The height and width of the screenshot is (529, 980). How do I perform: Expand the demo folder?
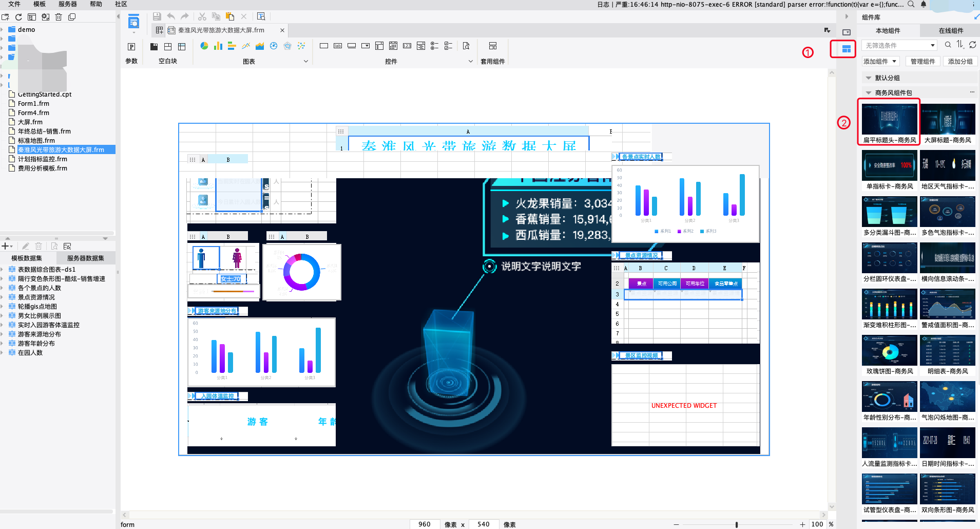pyautogui.click(x=2, y=30)
